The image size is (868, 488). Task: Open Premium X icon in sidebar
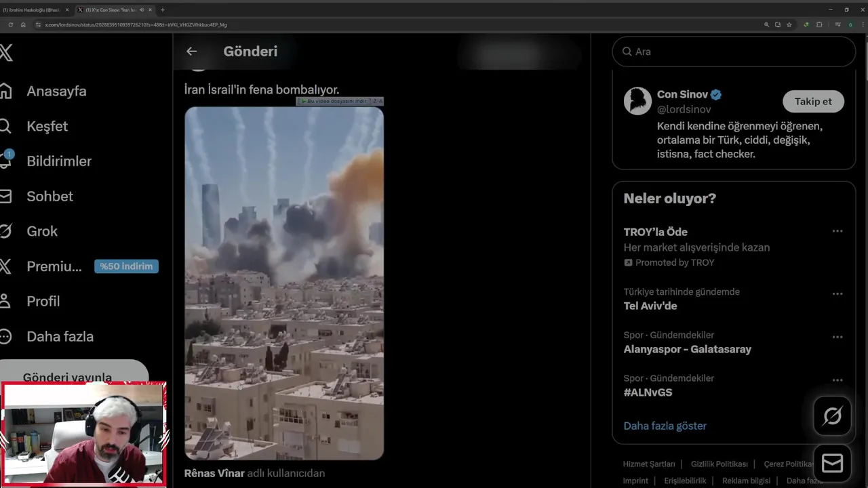coord(5,266)
